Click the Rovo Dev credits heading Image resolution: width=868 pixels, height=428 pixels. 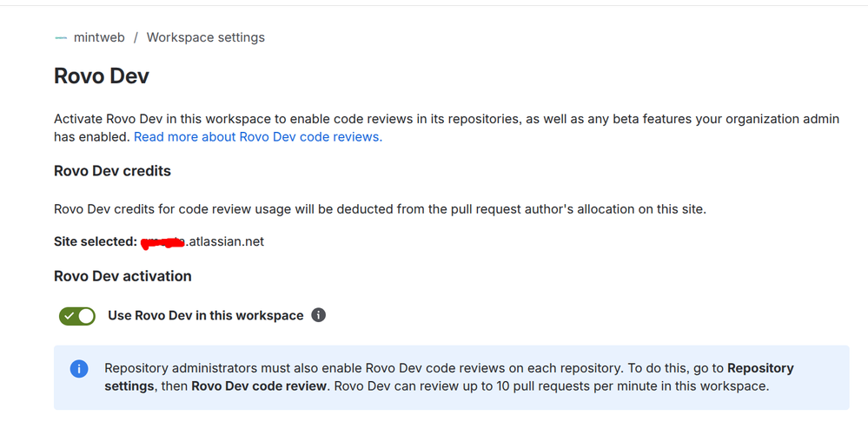click(112, 171)
